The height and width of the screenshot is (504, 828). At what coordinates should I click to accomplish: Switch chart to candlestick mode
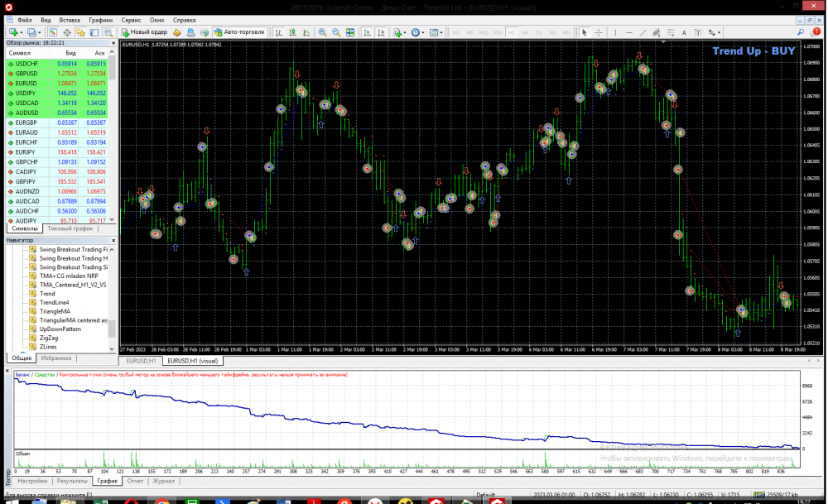(x=292, y=32)
